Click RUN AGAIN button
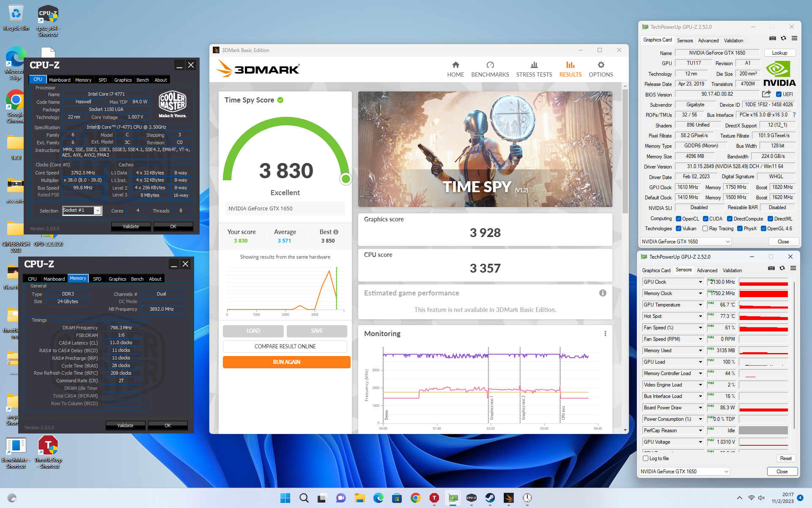The width and height of the screenshot is (812, 508). [286, 362]
